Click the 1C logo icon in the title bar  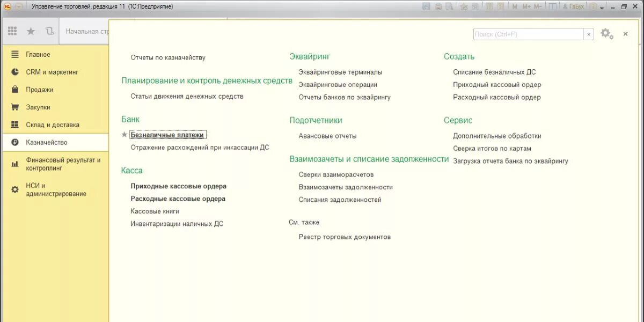[x=8, y=6]
